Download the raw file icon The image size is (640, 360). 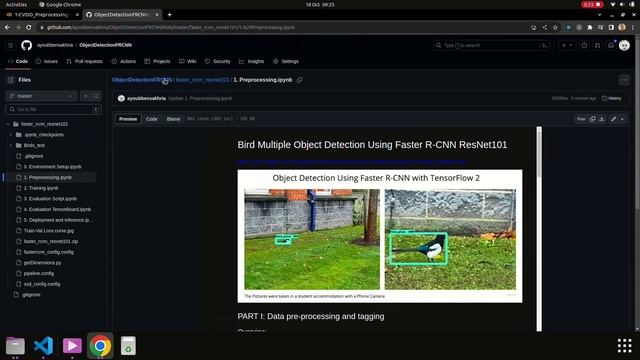coord(602,119)
